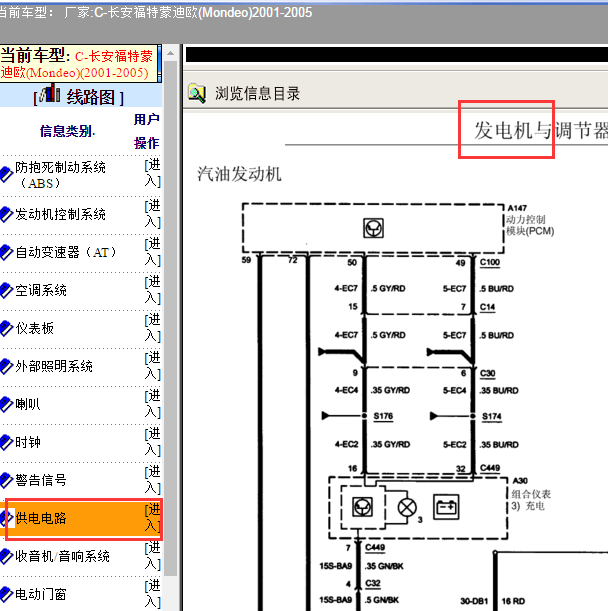608x611 pixels.
Task: Click the pencil icon beside 喇叭
Action: [6, 404]
